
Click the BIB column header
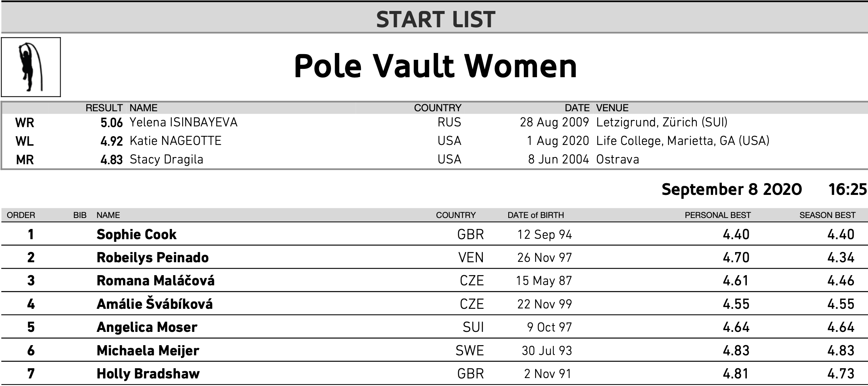pos(80,215)
